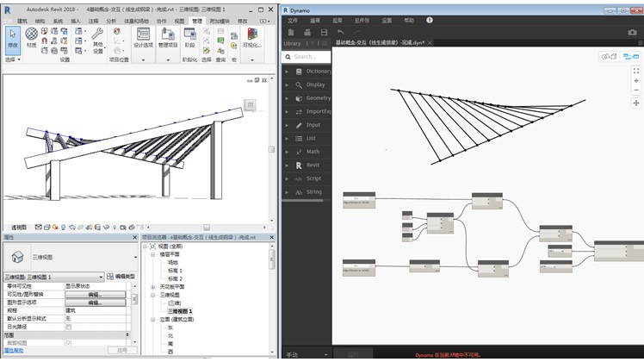
Task: Click the zoom in plus in Dynamo canvas
Action: [636, 81]
